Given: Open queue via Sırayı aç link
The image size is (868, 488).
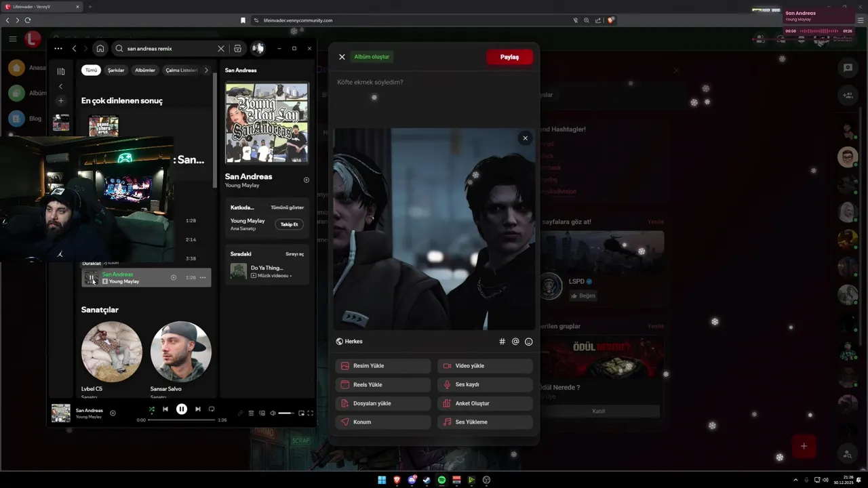Looking at the screenshot, I should tap(294, 254).
